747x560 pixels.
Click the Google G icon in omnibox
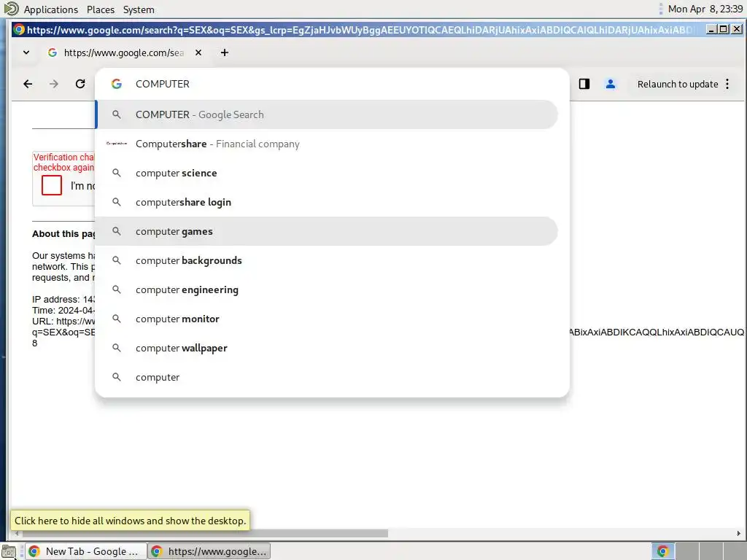[x=116, y=84]
